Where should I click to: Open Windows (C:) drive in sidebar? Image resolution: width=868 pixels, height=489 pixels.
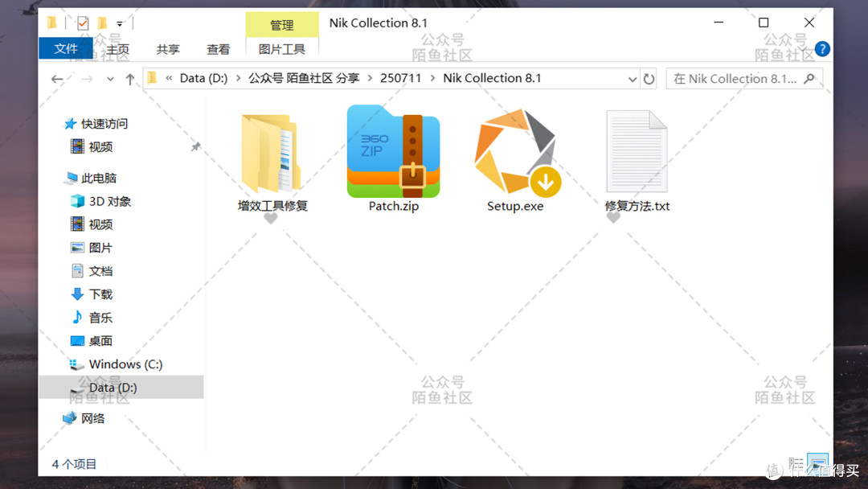click(x=116, y=364)
